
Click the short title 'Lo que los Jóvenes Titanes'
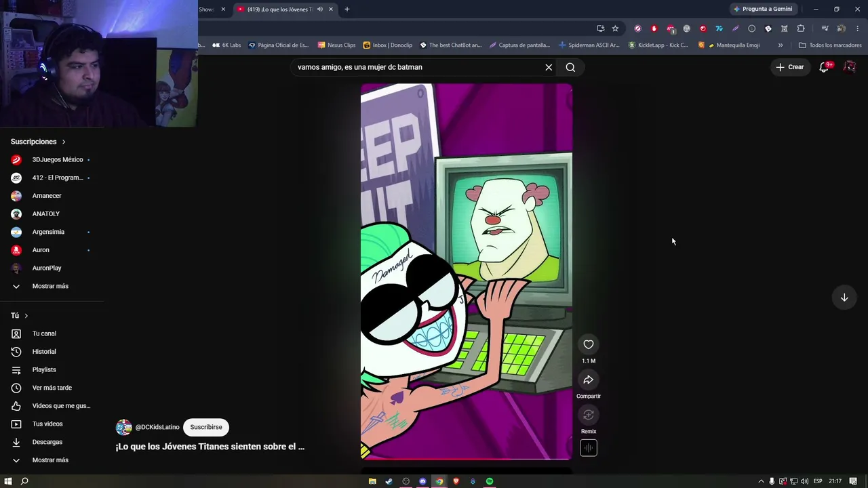point(210,447)
